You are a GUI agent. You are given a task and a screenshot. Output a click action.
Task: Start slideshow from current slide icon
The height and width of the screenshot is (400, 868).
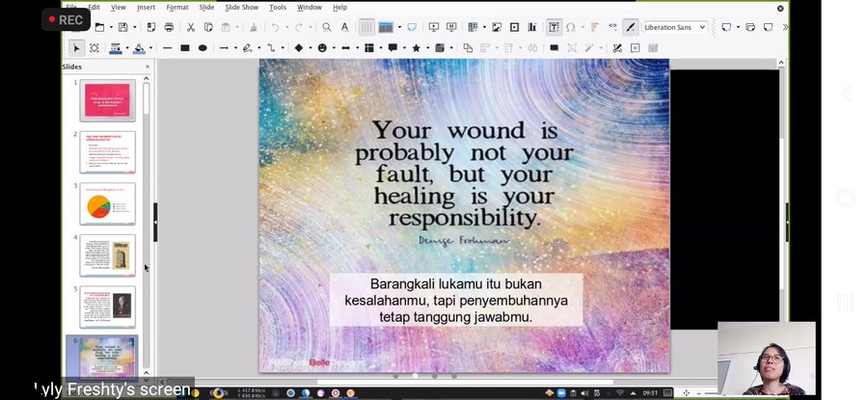click(451, 27)
